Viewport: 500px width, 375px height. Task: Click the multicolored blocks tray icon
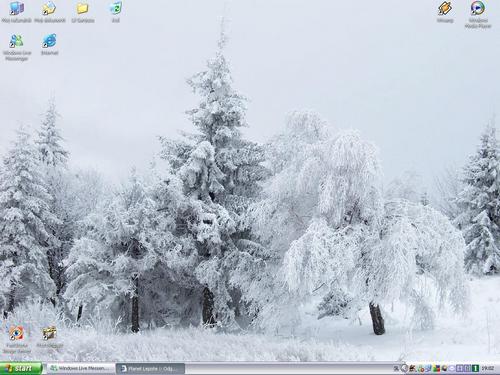click(x=437, y=368)
